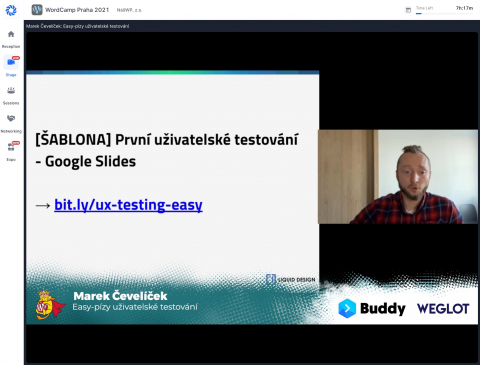Click the NašWP, z.s. organizer name

point(129,10)
